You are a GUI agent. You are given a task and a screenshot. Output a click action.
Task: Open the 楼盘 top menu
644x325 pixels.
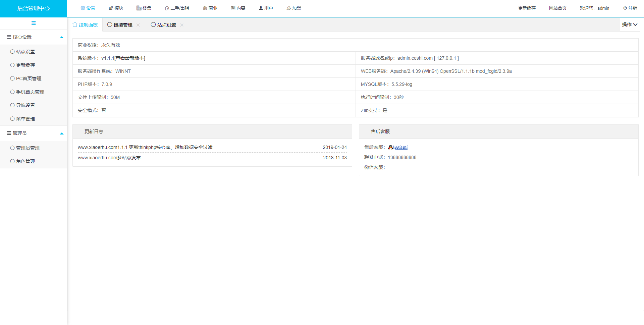click(x=144, y=8)
